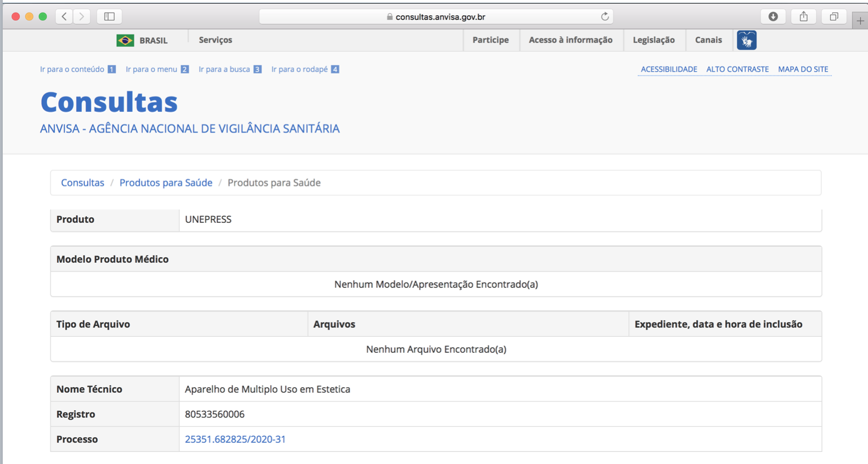The width and height of the screenshot is (868, 464).
Task: Click the Nome Técnico row label
Action: click(x=89, y=389)
